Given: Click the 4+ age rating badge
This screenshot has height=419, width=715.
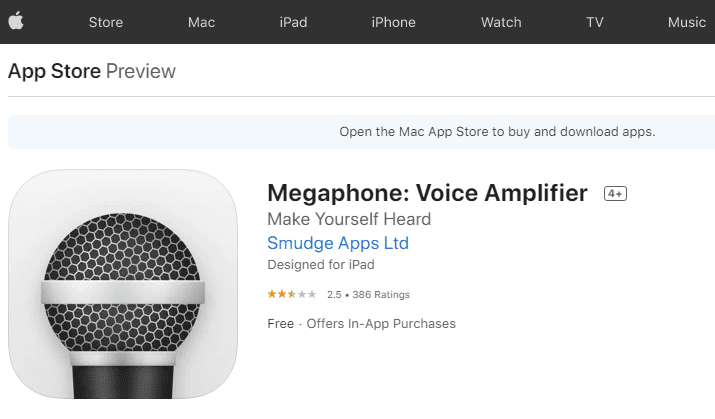Looking at the screenshot, I should click(615, 194).
